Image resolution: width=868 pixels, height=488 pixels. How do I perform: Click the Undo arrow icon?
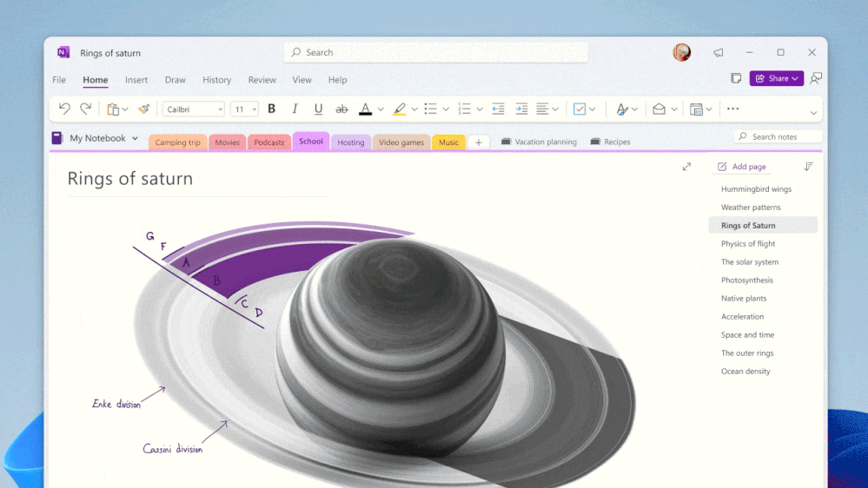64,109
